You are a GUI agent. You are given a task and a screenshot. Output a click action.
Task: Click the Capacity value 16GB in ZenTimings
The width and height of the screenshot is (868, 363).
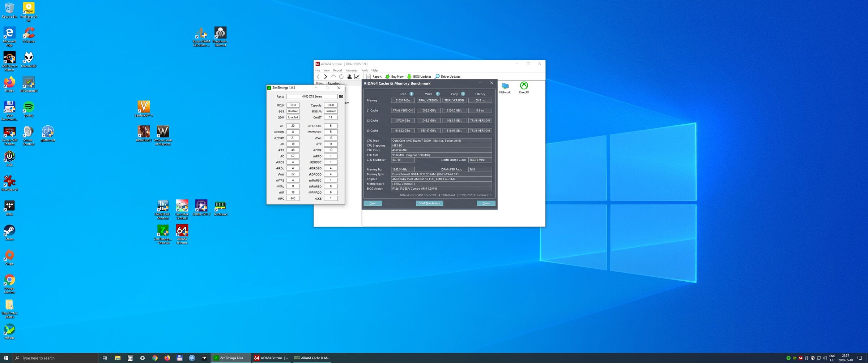click(331, 105)
